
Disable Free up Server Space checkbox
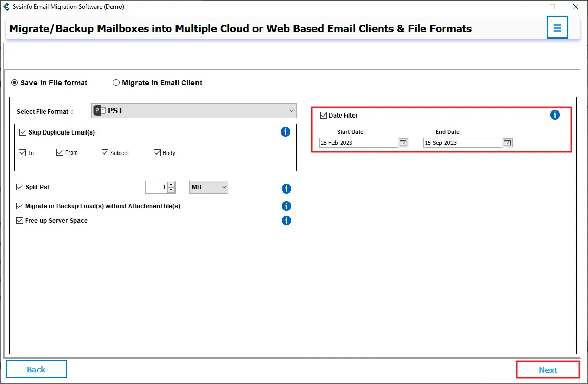(x=20, y=221)
